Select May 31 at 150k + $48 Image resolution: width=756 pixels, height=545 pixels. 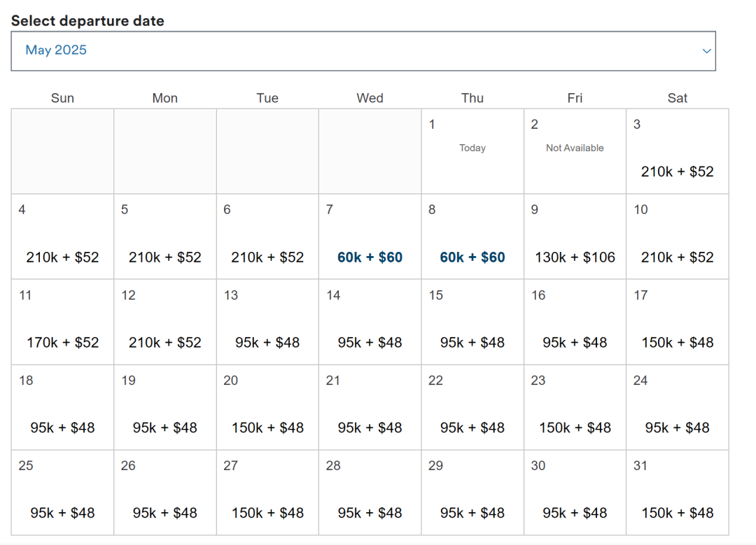tap(677, 493)
